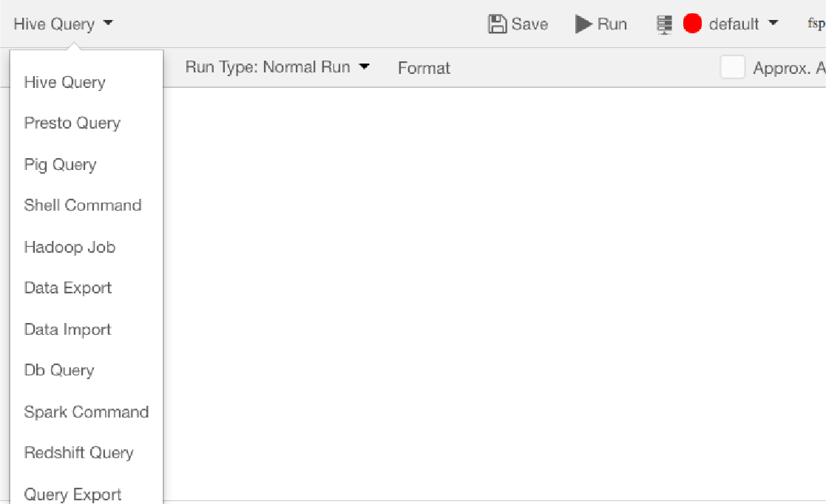
Task: Select Hive Query from the menu
Action: [x=65, y=82]
